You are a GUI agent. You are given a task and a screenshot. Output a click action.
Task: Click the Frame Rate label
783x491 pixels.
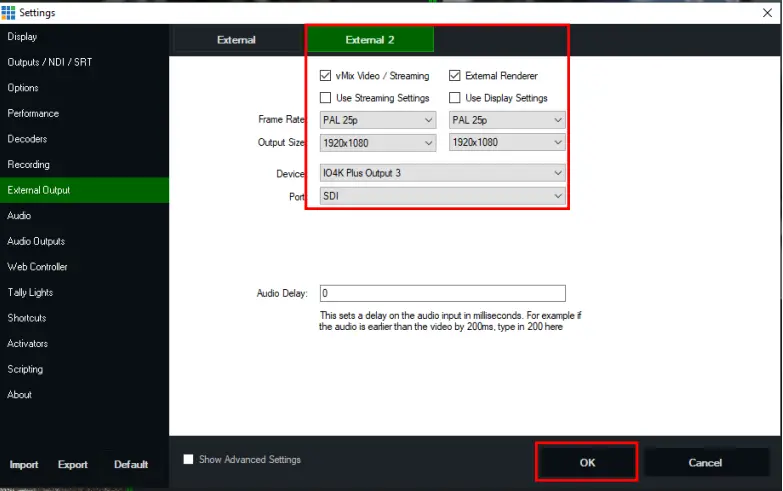click(281, 119)
